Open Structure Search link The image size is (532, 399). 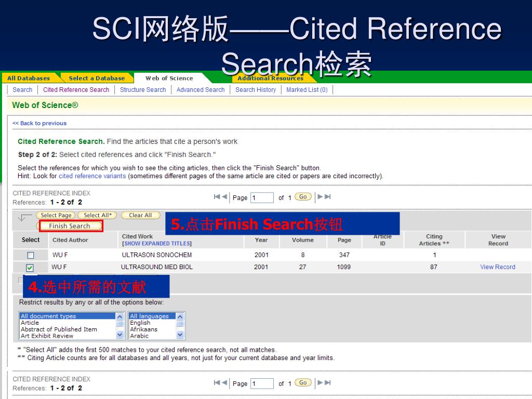click(143, 89)
